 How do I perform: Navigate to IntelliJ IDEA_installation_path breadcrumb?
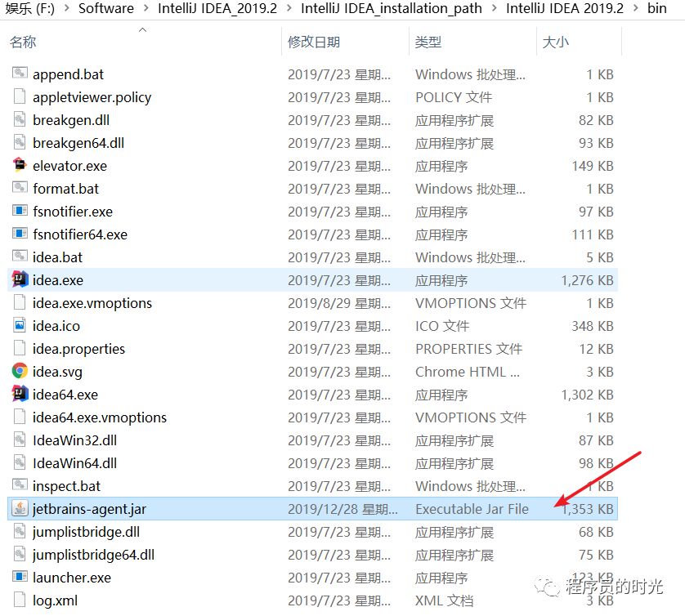point(392,8)
